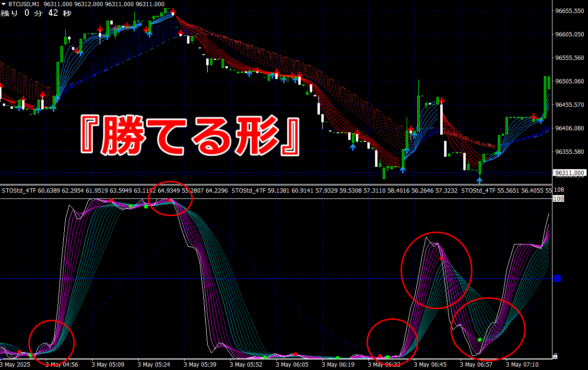Open the BTCUSD,M1 chart dropdown triangle
The image size is (588, 370).
click(4, 4)
